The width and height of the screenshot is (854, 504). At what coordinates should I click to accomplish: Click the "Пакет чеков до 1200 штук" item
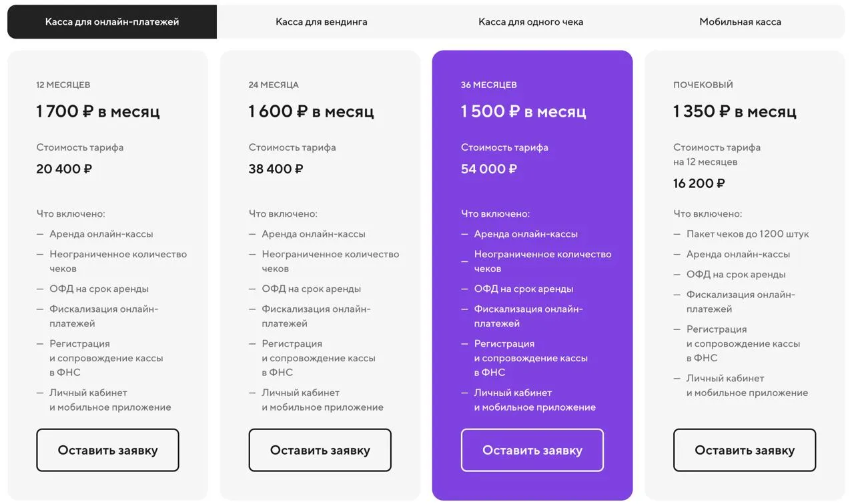pos(747,234)
